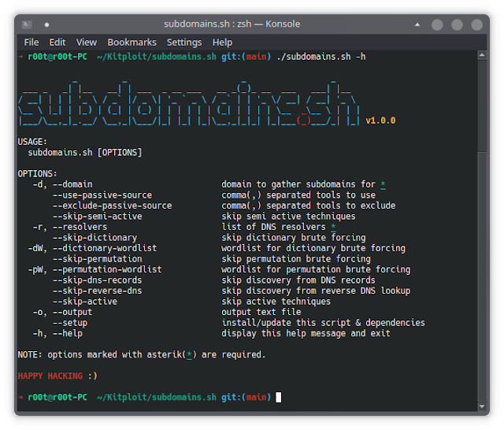The image size is (504, 430).
Task: Open the Edit menu
Action: (x=57, y=43)
